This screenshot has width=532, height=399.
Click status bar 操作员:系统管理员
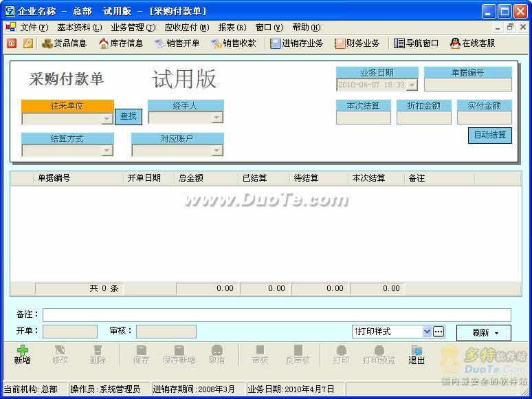click(108, 389)
